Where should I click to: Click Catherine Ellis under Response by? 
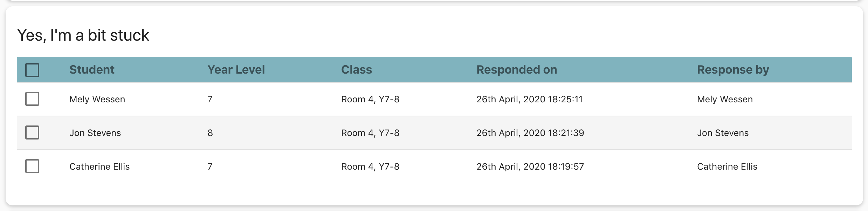click(x=727, y=166)
